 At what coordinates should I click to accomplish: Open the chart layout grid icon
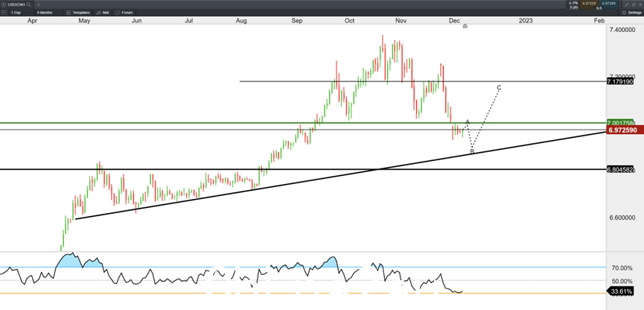tap(4, 13)
